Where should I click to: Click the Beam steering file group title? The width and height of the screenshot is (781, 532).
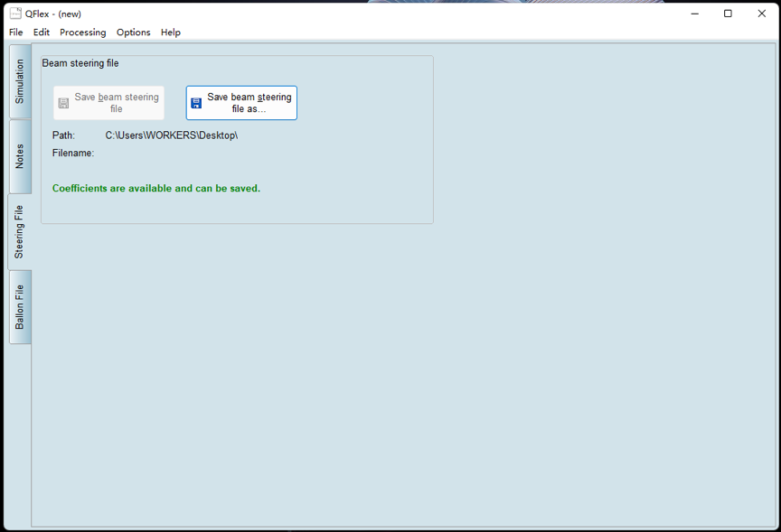tap(80, 63)
